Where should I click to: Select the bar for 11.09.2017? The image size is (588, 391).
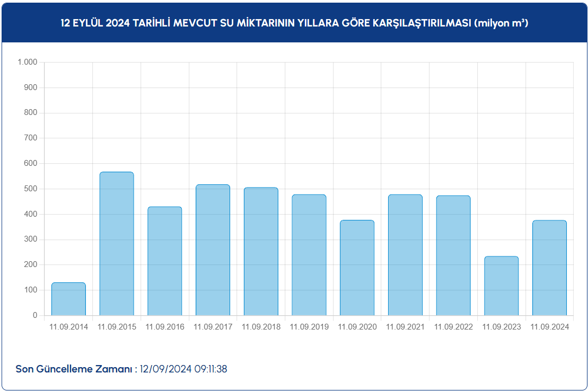pyautogui.click(x=213, y=250)
